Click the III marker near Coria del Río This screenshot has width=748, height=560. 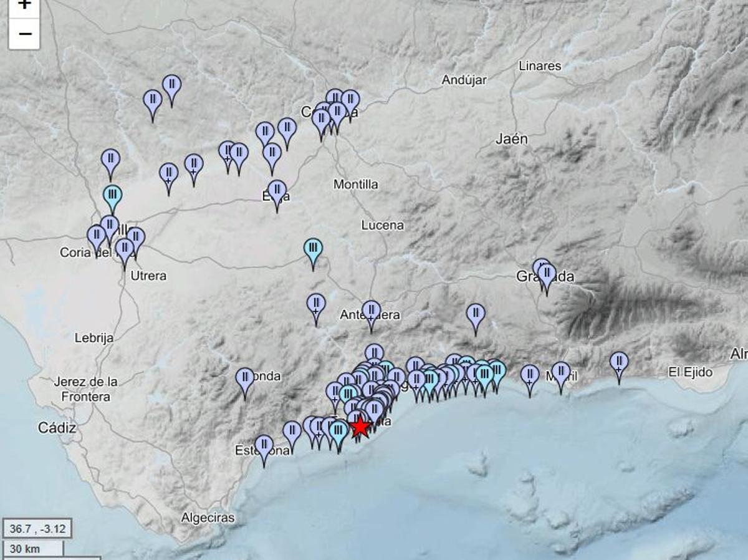(112, 195)
